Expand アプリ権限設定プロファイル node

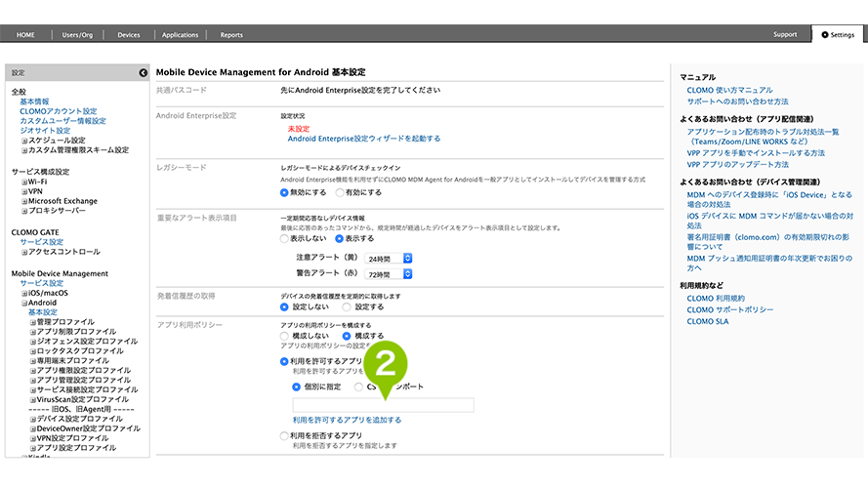pyautogui.click(x=32, y=371)
